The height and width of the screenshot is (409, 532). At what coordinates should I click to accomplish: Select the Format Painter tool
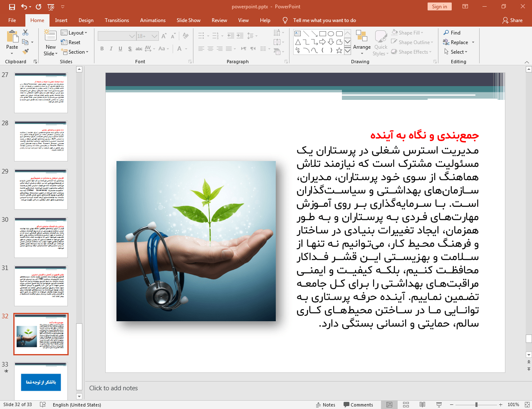(25, 50)
